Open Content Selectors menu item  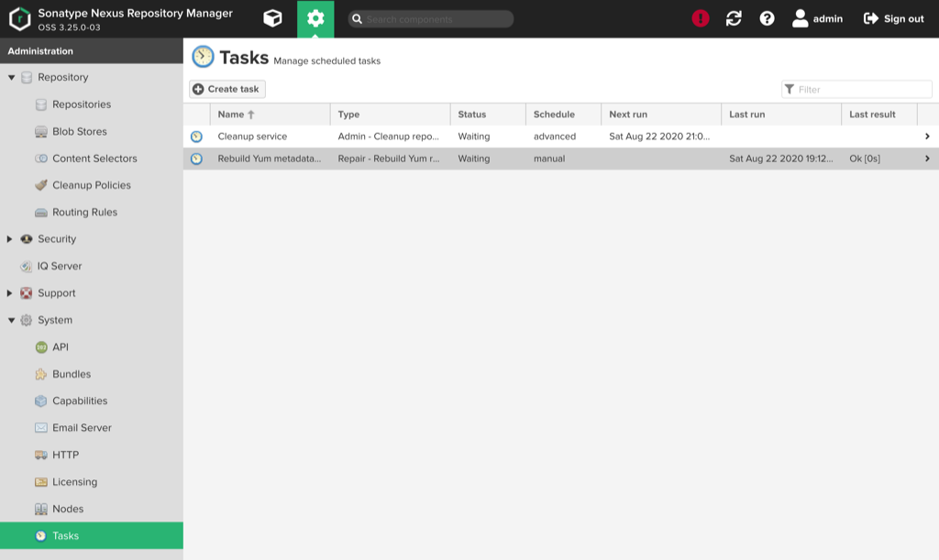[94, 159]
